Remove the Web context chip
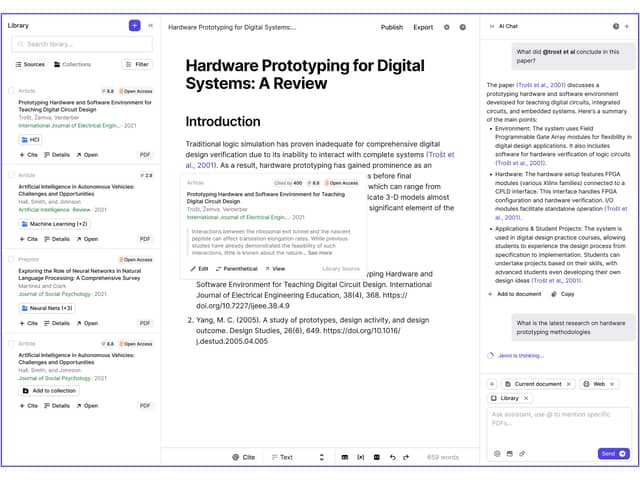The width and height of the screenshot is (640, 480). [612, 384]
